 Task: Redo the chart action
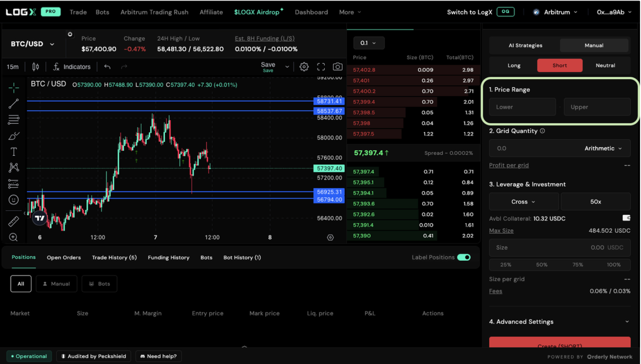pos(124,67)
